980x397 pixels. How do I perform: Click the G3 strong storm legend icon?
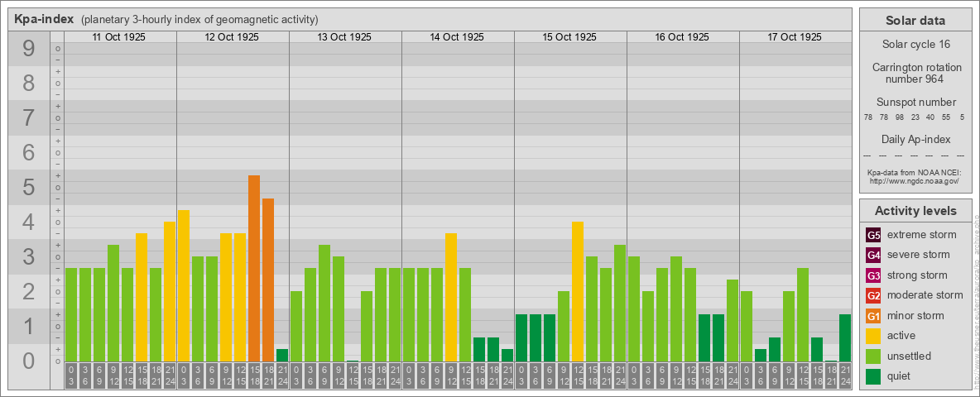(873, 275)
